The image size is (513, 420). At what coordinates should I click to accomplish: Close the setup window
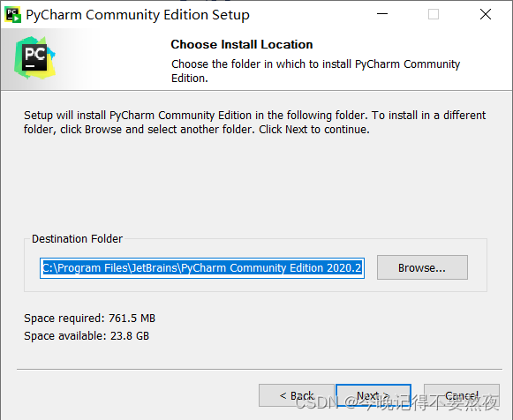pyautogui.click(x=486, y=14)
